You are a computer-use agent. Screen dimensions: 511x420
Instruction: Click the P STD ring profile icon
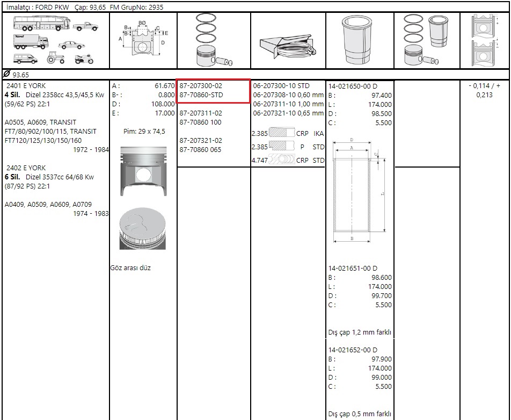[282, 146]
